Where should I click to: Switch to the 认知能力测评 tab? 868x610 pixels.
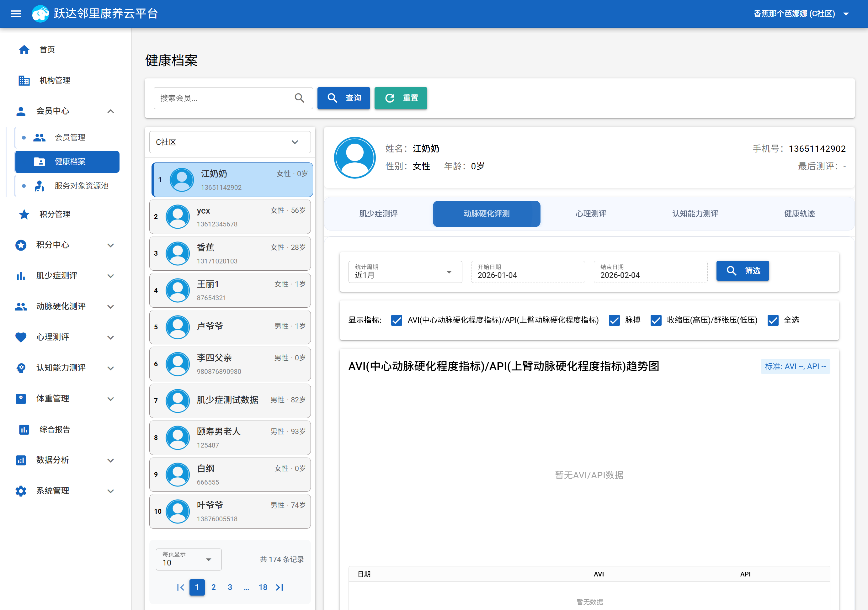pyautogui.click(x=695, y=214)
